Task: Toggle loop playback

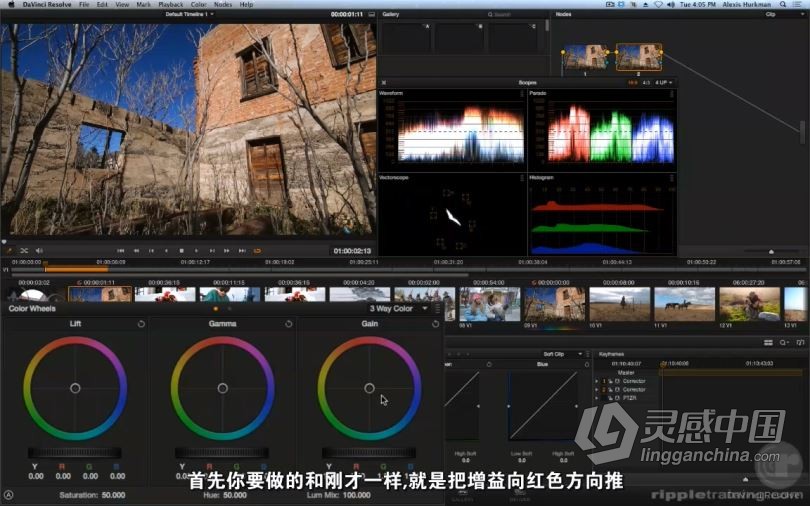Action: (257, 250)
